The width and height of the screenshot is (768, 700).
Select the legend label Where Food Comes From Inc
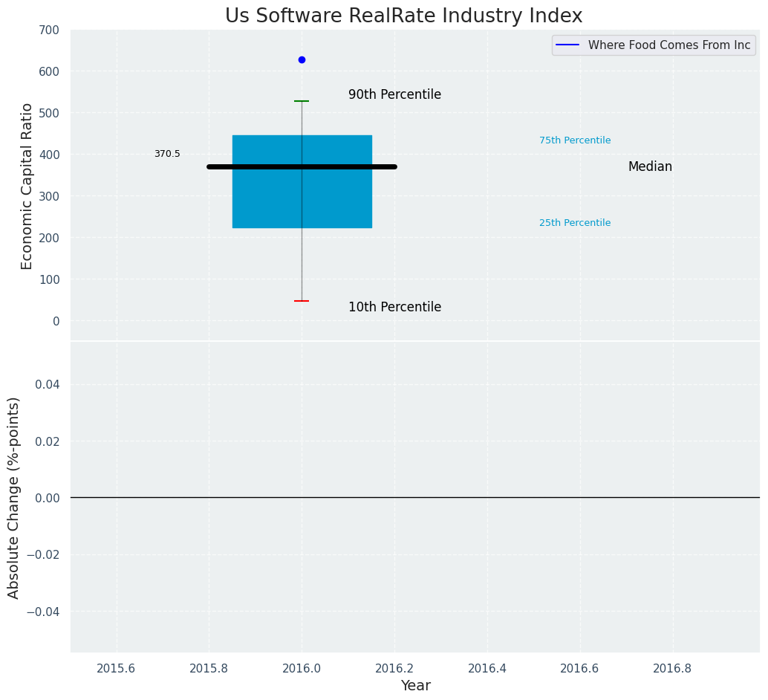668,45
